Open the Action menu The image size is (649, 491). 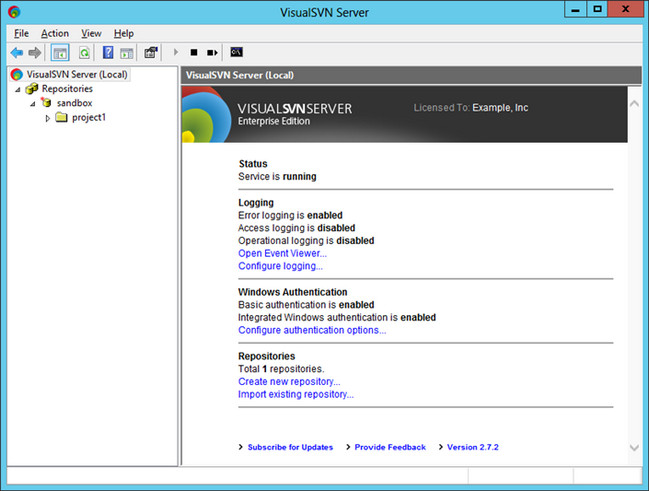tap(55, 34)
